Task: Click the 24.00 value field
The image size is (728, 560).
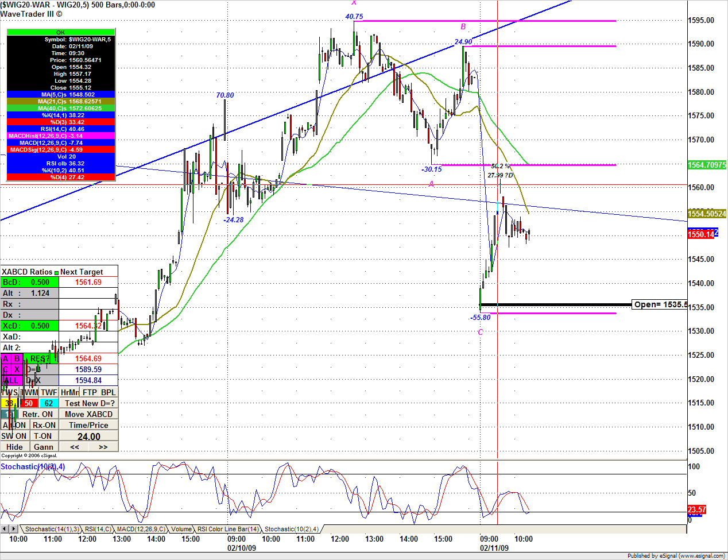Action: pyautogui.click(x=89, y=437)
